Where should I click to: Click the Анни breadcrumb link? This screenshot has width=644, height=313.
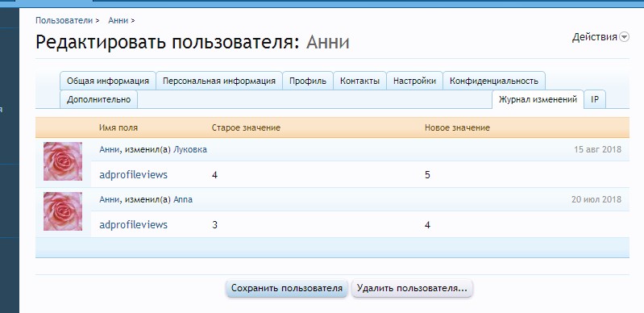[x=118, y=20]
